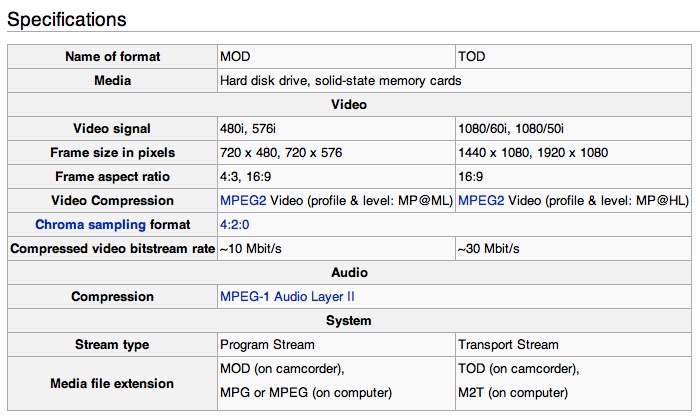Select 'Media file extension' row header
Viewport: 700px width, 420px height.
[112, 383]
